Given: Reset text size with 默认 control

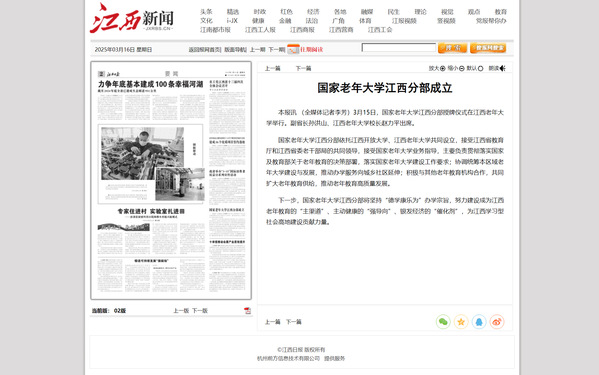Looking at the screenshot, I should pos(475,68).
